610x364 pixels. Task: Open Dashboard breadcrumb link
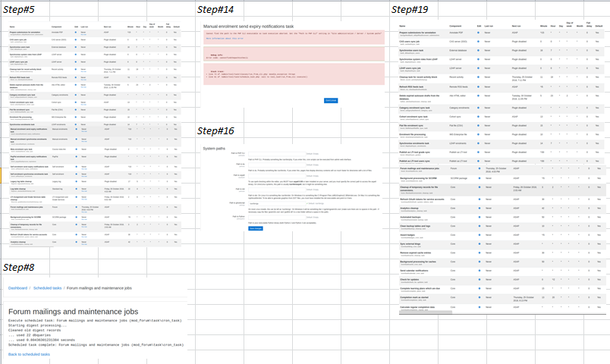(x=18, y=288)
